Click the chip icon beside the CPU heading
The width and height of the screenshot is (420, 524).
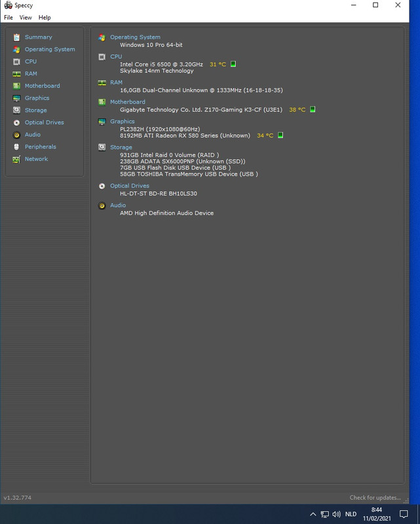(102, 57)
